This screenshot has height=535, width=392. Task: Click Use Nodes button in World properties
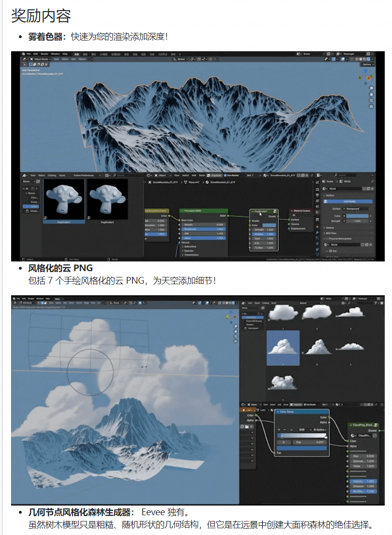pyautogui.click(x=348, y=202)
